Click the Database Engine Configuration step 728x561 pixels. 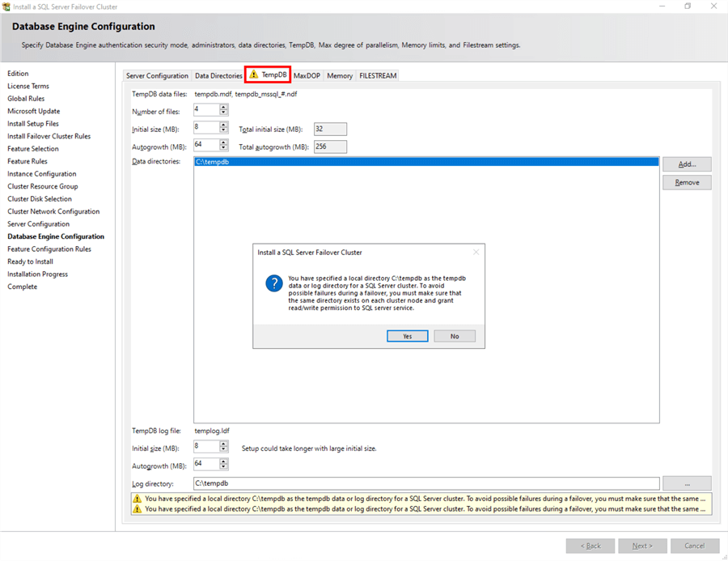coord(56,236)
